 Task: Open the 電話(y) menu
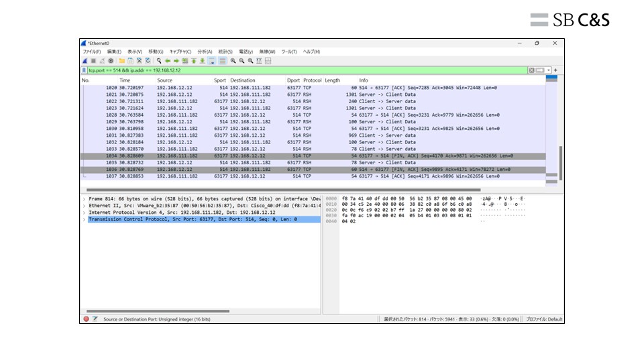click(x=246, y=52)
